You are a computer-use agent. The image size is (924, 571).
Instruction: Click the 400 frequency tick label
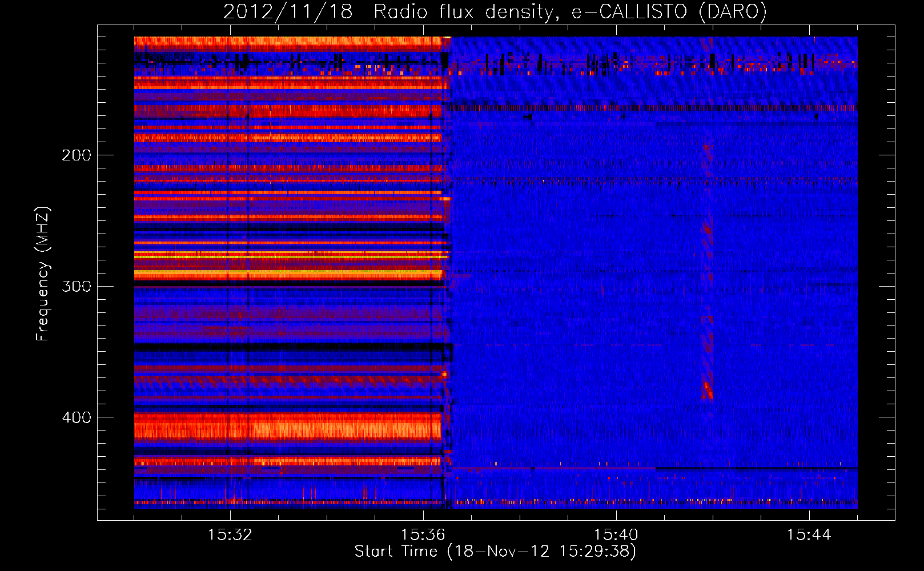tap(77, 417)
